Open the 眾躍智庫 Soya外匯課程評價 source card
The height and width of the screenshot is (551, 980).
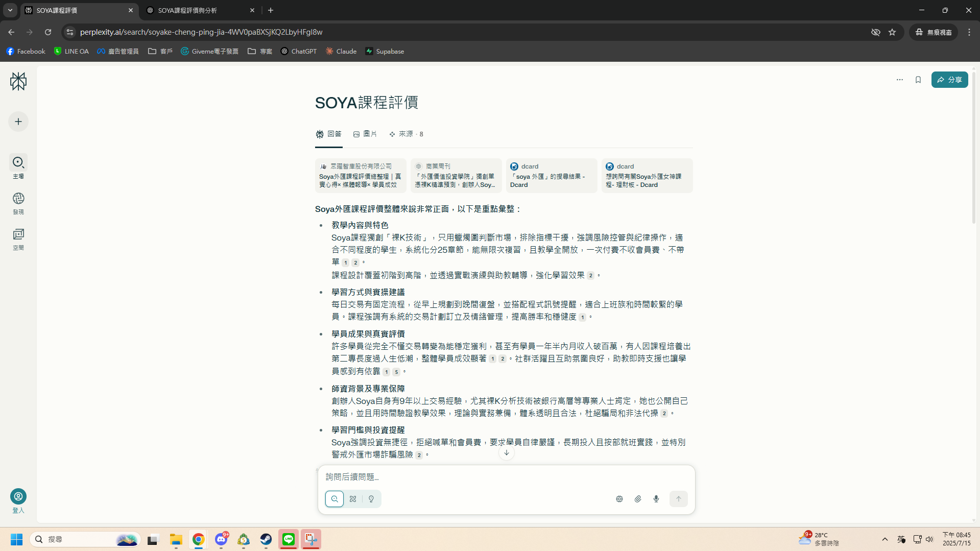tap(361, 176)
